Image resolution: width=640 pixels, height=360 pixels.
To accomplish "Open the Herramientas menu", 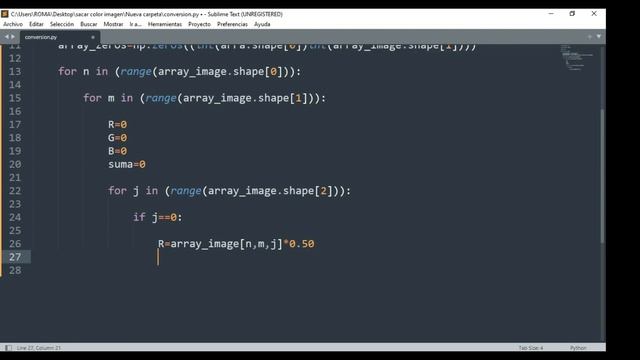I will [x=165, y=24].
